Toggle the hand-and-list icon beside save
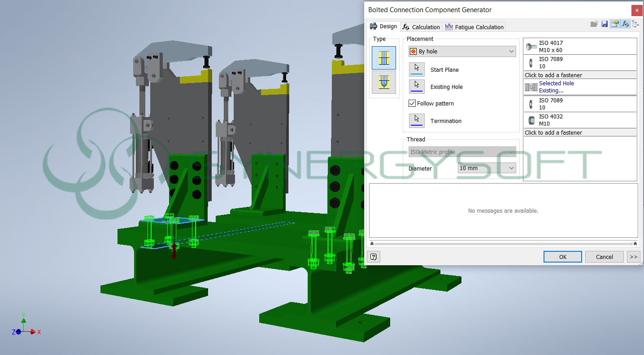Viewport: 644px width, 355px height. click(615, 24)
